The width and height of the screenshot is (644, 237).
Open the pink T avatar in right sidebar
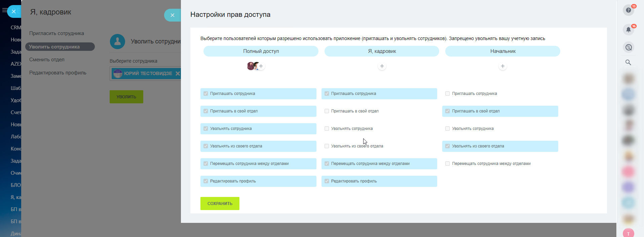click(x=628, y=233)
